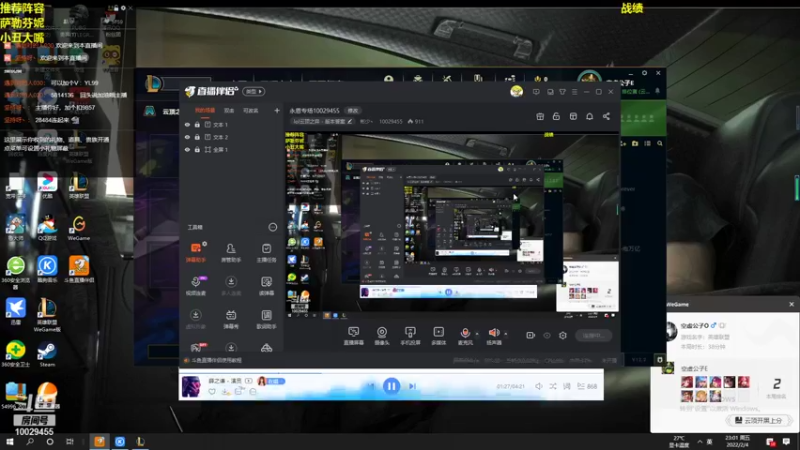Add a new scene with the plus button

tap(277, 110)
